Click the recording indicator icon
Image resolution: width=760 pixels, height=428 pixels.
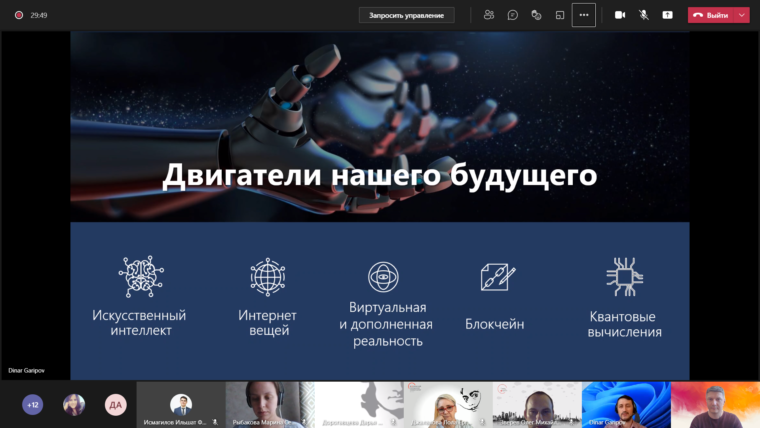(18, 15)
